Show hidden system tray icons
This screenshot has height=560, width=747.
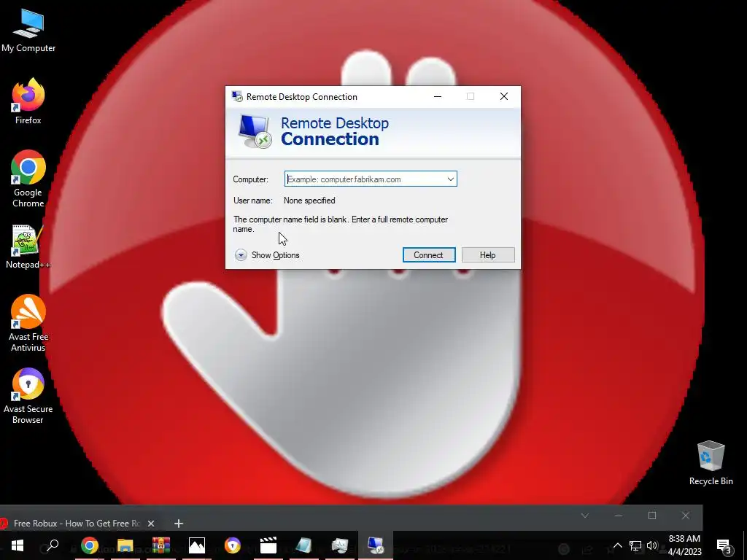(617, 545)
